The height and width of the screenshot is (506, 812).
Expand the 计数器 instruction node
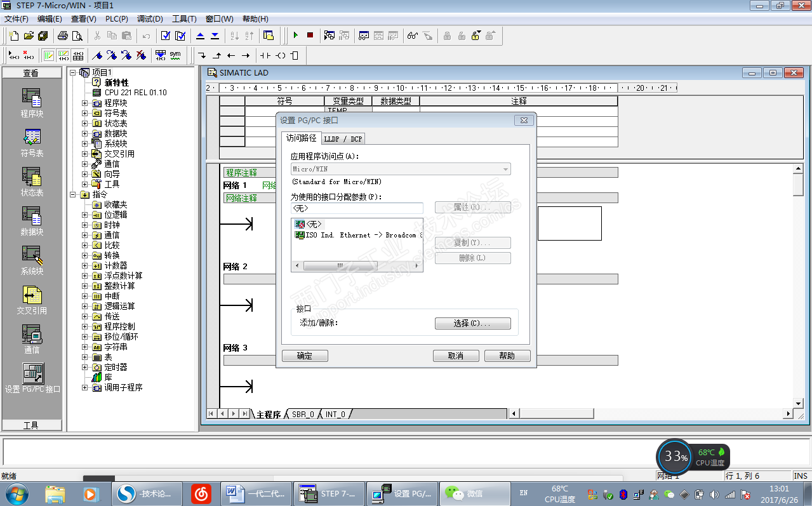pos(85,265)
